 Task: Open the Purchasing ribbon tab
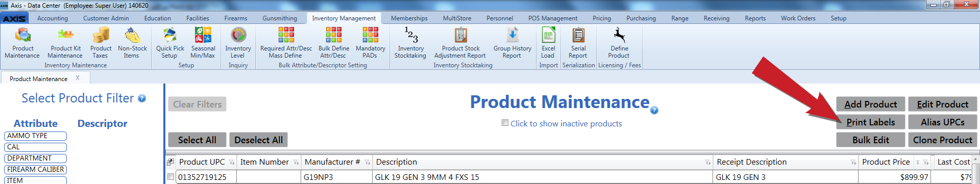coord(641,18)
